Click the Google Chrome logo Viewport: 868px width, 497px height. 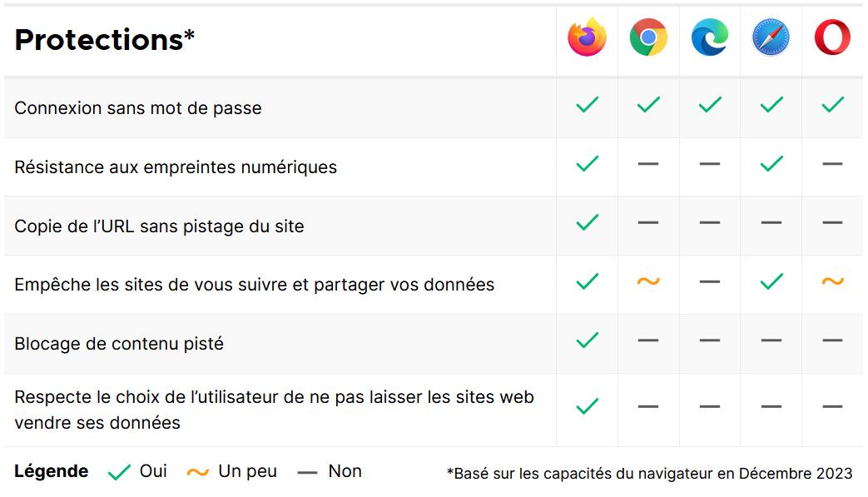tap(648, 37)
